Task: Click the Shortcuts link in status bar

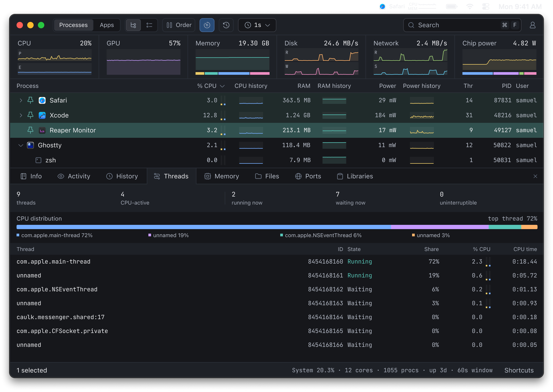Action: tap(519, 370)
